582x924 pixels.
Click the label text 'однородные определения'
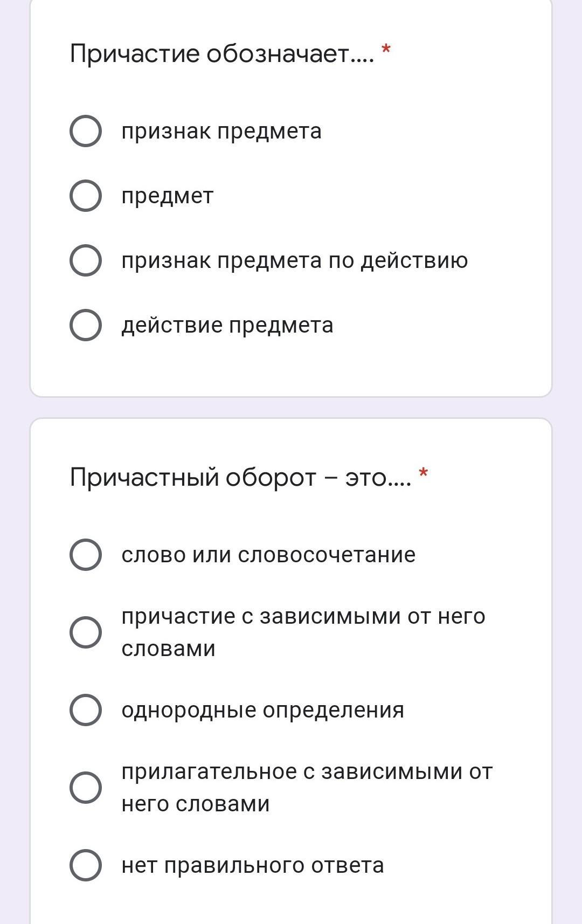click(263, 711)
